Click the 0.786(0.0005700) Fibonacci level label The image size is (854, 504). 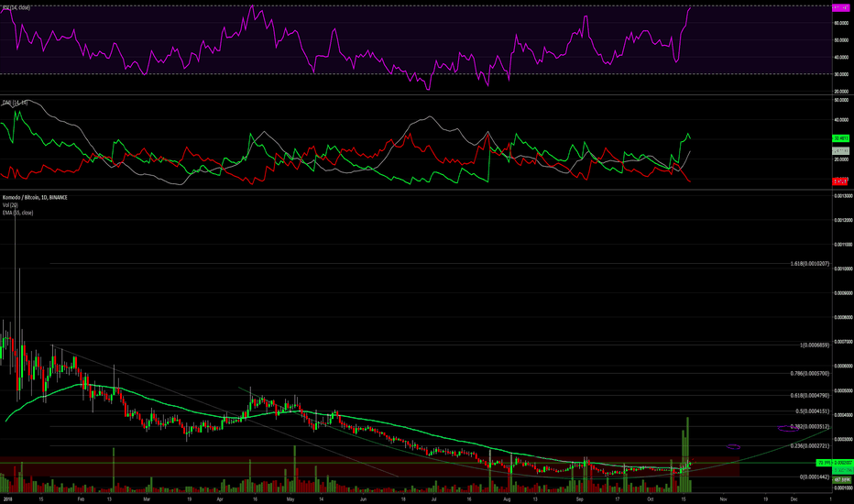coord(810,373)
